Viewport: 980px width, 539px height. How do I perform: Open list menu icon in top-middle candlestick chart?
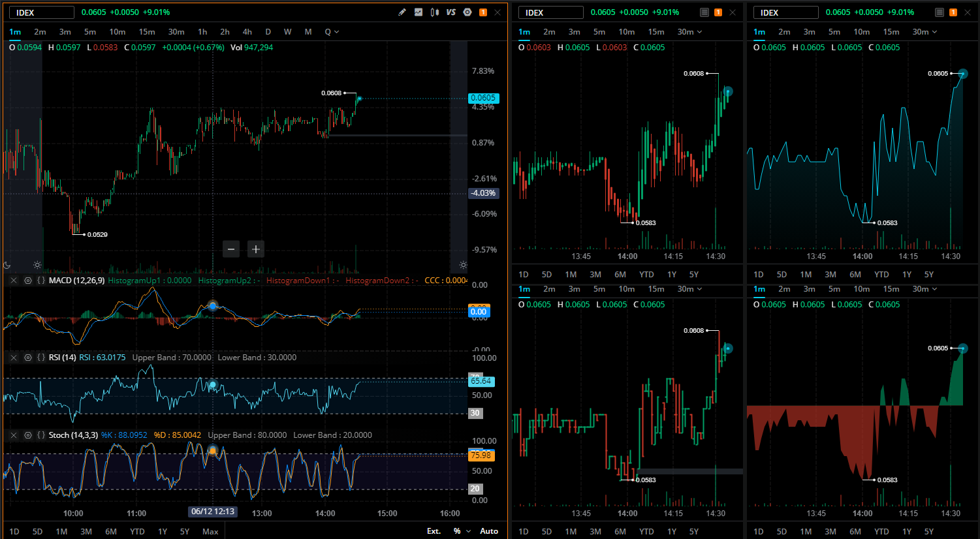(x=704, y=12)
